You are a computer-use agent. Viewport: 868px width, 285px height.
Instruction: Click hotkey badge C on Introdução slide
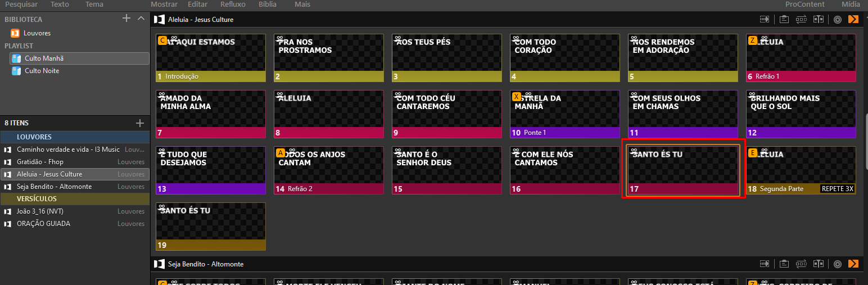(x=163, y=40)
